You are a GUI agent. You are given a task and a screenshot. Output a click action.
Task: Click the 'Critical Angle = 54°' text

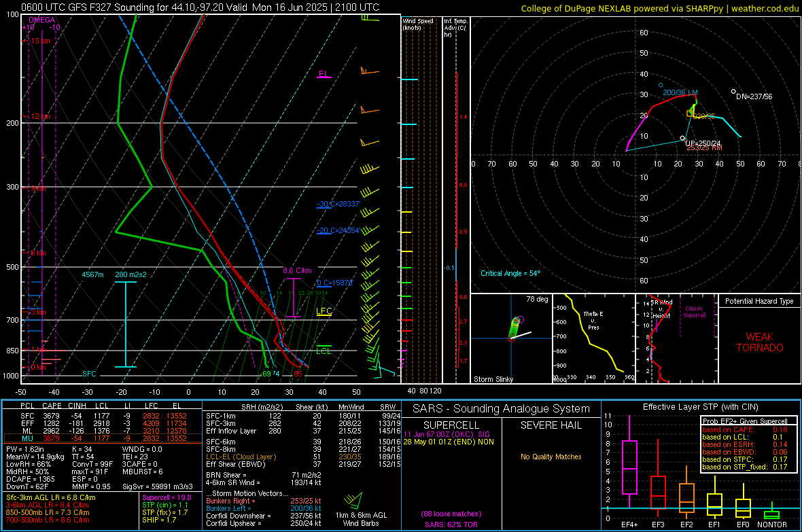pyautogui.click(x=510, y=274)
